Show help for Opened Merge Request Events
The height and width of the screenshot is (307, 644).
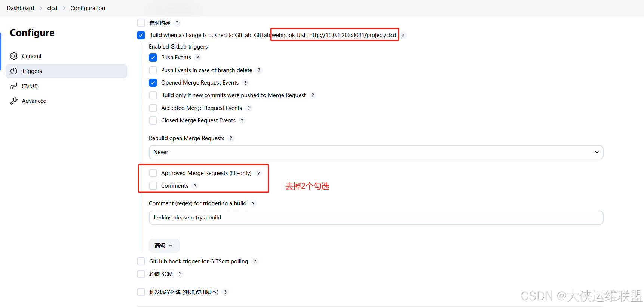[x=245, y=83]
